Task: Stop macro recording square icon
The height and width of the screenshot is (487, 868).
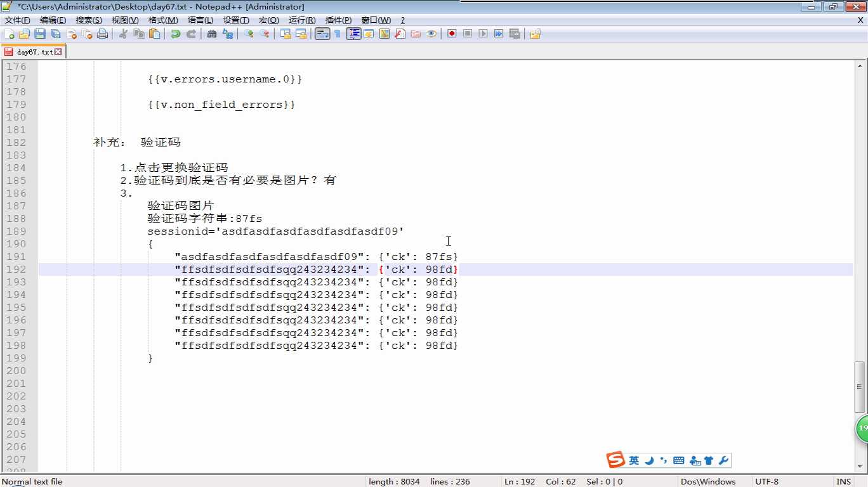Action: coord(468,34)
